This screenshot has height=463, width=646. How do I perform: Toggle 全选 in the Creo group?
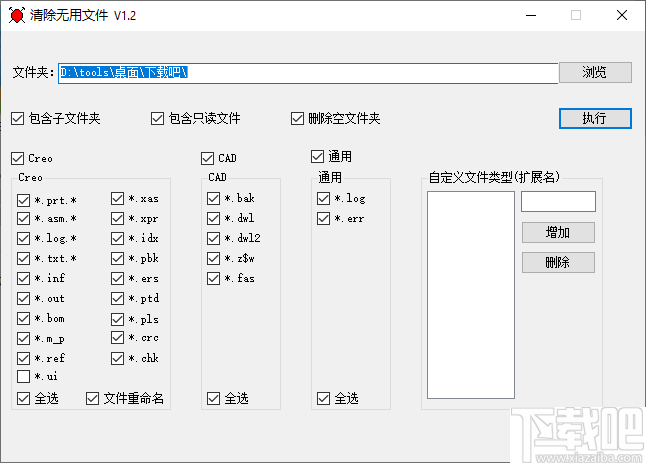click(x=23, y=399)
